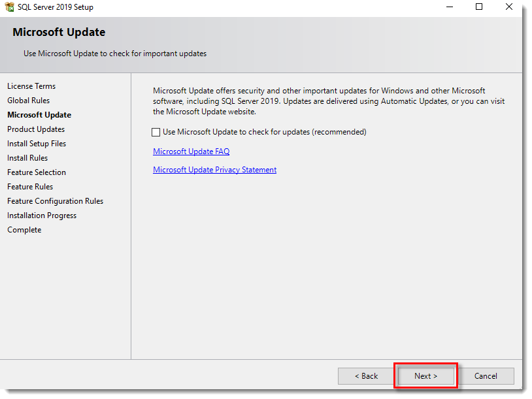Click the SQL Server setup title bar icon
The image size is (532, 399).
pos(10,7)
